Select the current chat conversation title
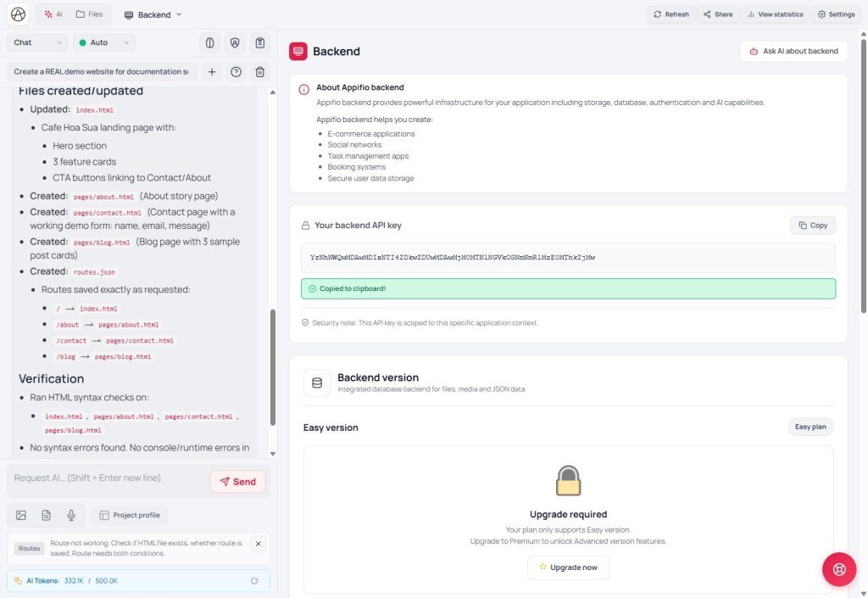 [102, 71]
